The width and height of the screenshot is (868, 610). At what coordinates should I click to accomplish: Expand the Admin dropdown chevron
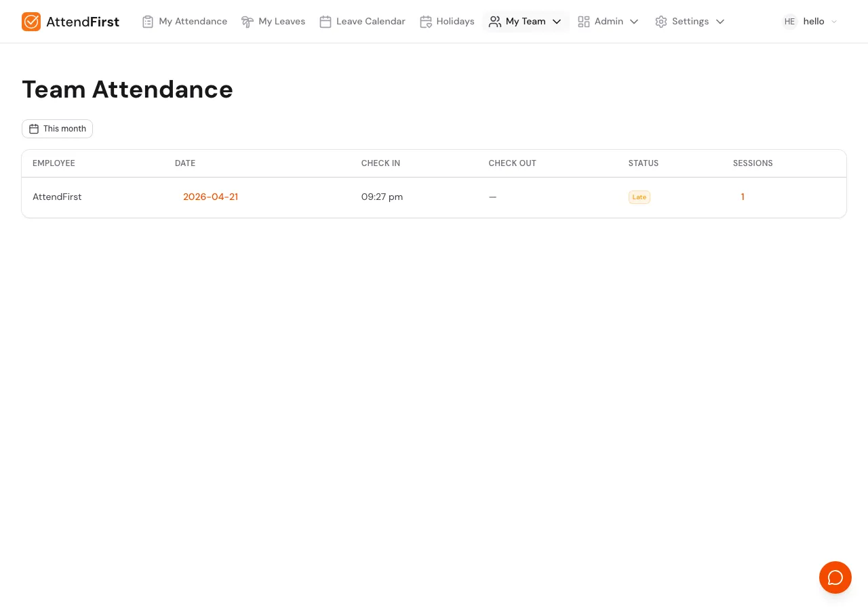tap(634, 22)
